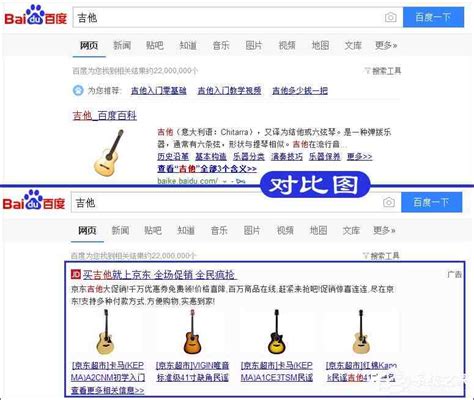Click the lower Baidu paw logo

pyautogui.click(x=34, y=200)
